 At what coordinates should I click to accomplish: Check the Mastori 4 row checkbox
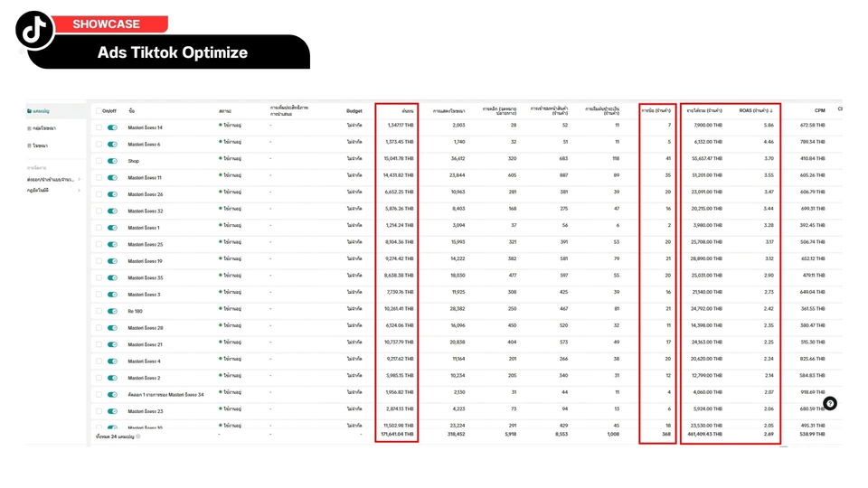(99, 361)
